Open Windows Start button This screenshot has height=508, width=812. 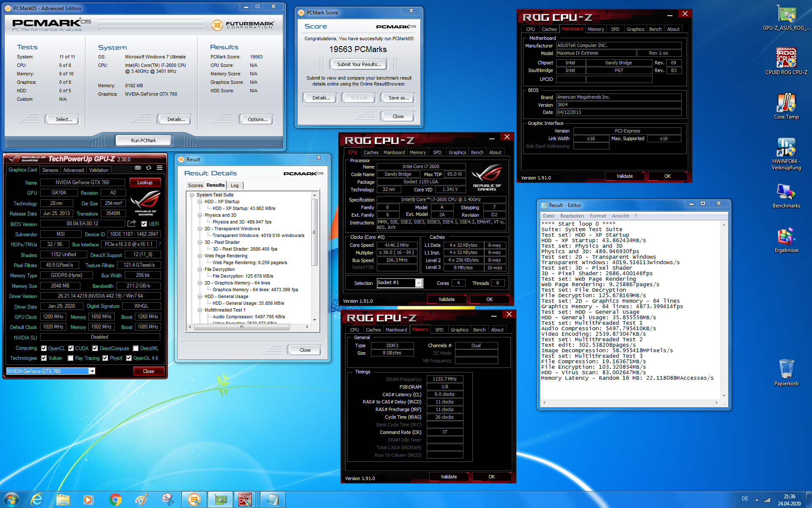tap(11, 500)
